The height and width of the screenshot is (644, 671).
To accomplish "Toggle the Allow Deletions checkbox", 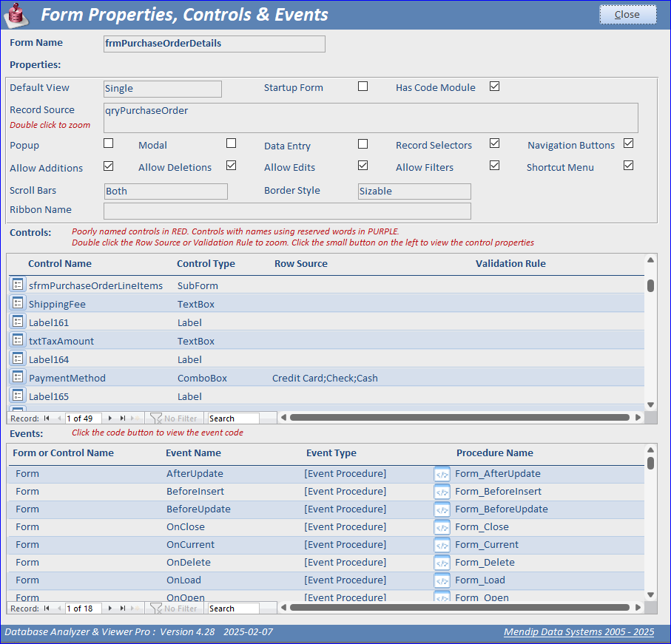I will [x=231, y=165].
